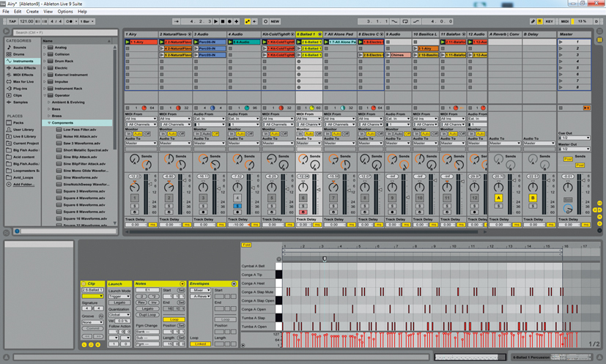Toggle the envelope Linked button
The width and height of the screenshot is (606, 364).
pos(200,343)
